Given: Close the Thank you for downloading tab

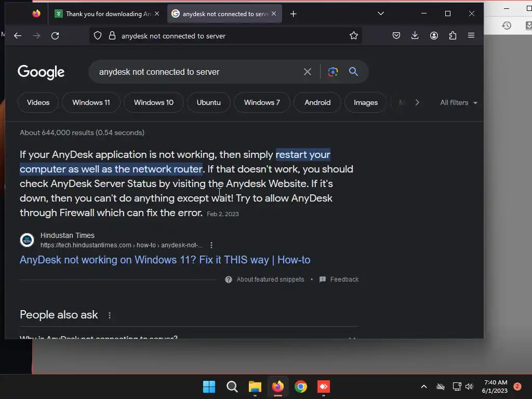Looking at the screenshot, I should click(x=157, y=14).
